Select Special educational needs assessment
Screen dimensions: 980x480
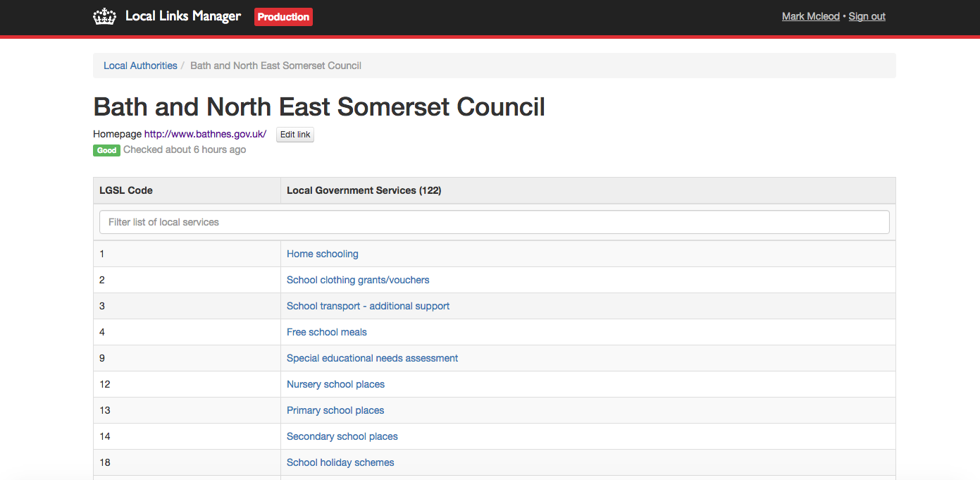[x=372, y=358]
